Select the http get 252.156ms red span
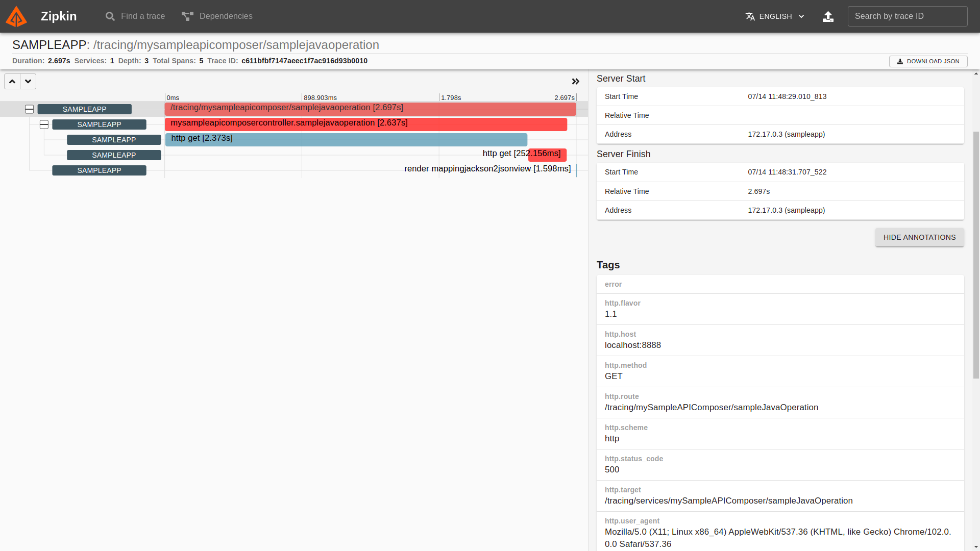980x551 pixels. [x=548, y=155]
